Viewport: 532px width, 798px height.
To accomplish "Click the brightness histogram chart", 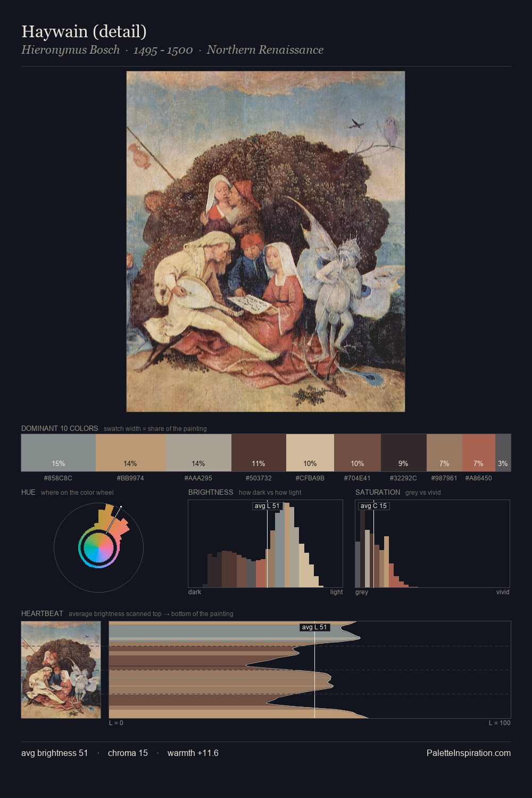I will (265, 544).
